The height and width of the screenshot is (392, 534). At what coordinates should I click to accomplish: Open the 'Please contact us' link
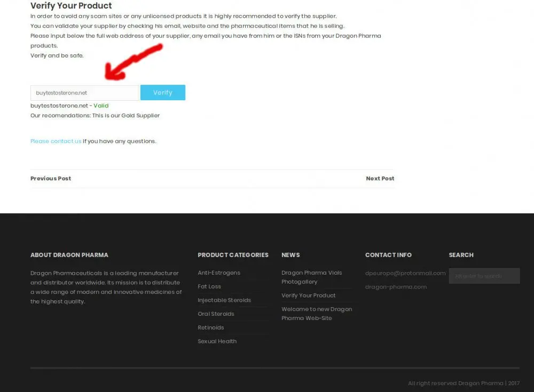pyautogui.click(x=56, y=141)
